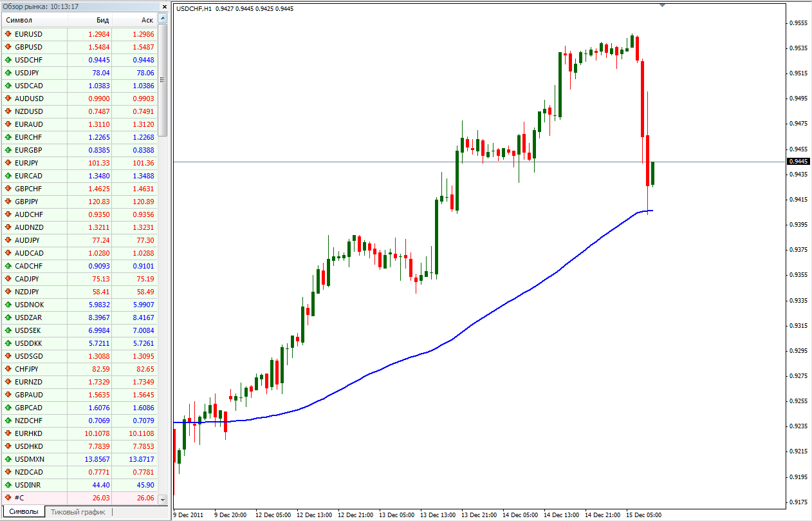Viewport: 812px width, 521px height.
Task: Click the green up-arrow icon beside USDJPY
Action: [8, 73]
